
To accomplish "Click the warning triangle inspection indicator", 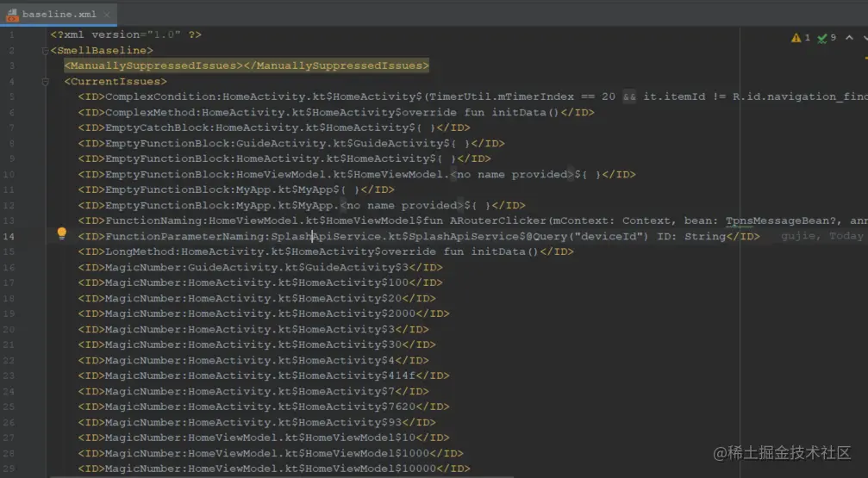I will pos(796,38).
